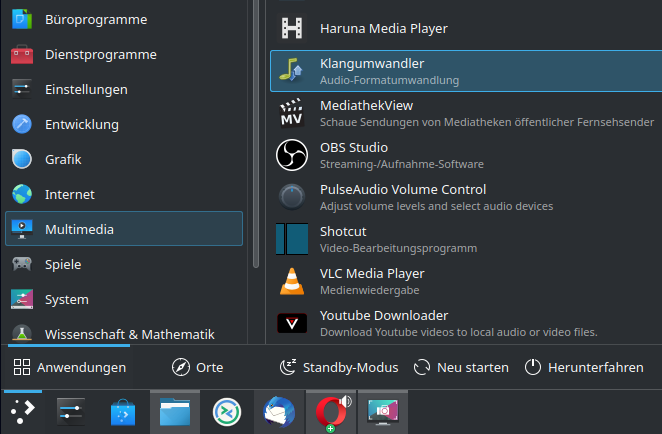
Task: Launch Haruna Media Player via its icon
Action: click(292, 28)
